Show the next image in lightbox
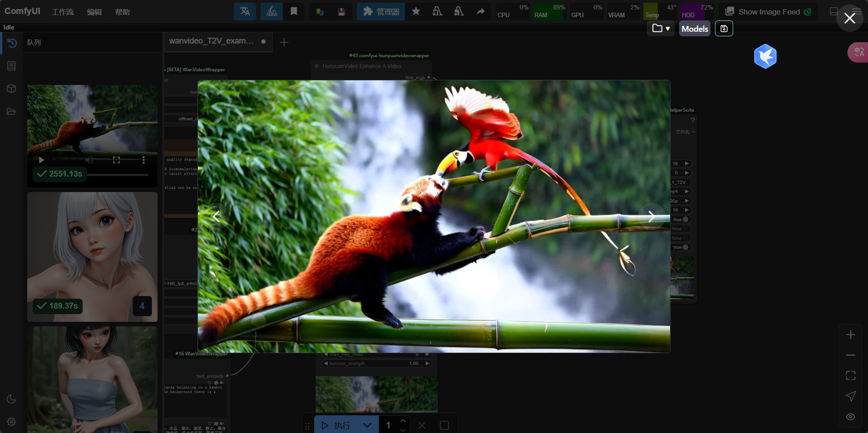The image size is (868, 433). tap(651, 216)
